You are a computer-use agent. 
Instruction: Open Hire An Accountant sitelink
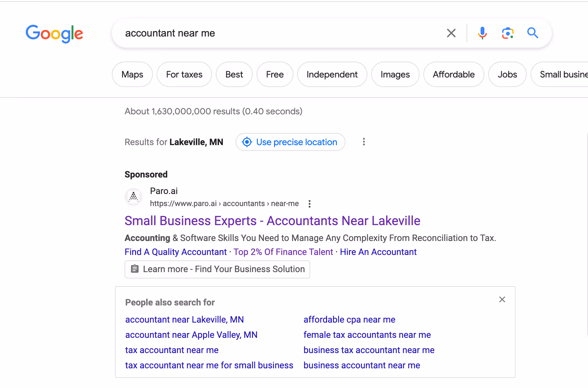coord(378,252)
